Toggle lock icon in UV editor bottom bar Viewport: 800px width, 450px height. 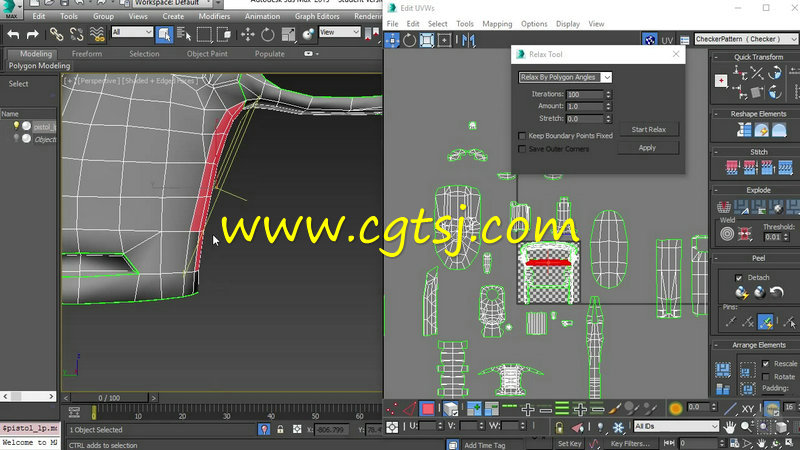[559, 427]
